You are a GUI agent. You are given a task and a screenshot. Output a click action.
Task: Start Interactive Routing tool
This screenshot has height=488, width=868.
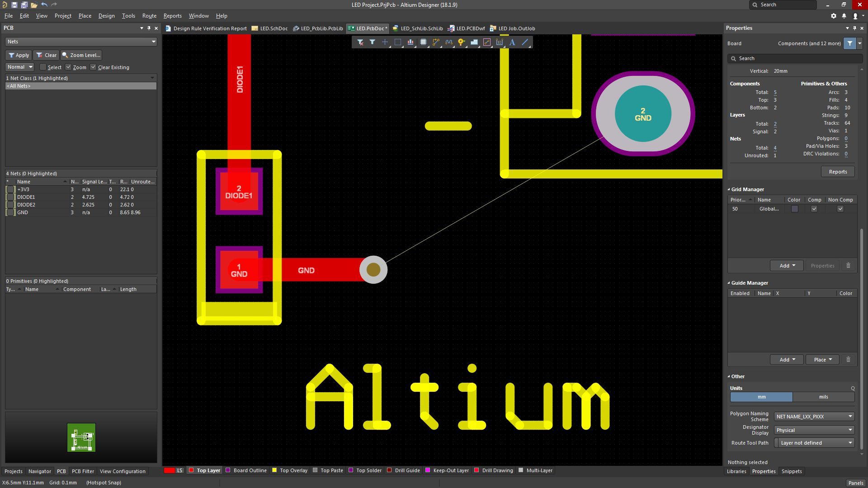point(436,42)
